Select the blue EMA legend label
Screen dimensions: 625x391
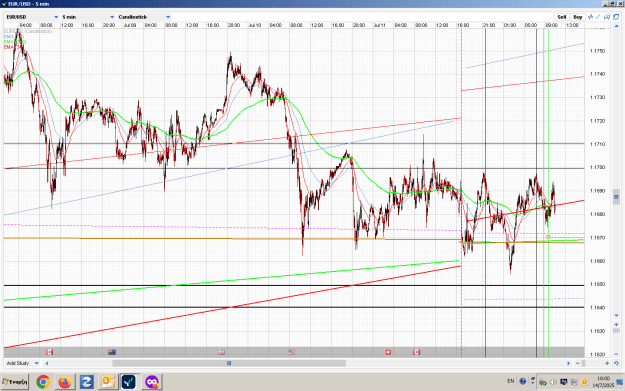[14, 36]
